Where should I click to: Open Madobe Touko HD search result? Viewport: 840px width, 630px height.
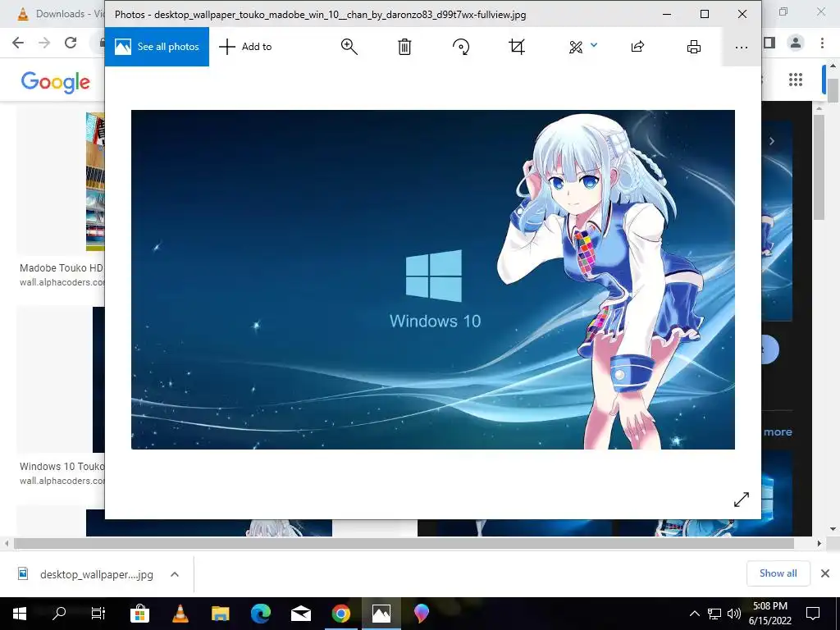62,268
